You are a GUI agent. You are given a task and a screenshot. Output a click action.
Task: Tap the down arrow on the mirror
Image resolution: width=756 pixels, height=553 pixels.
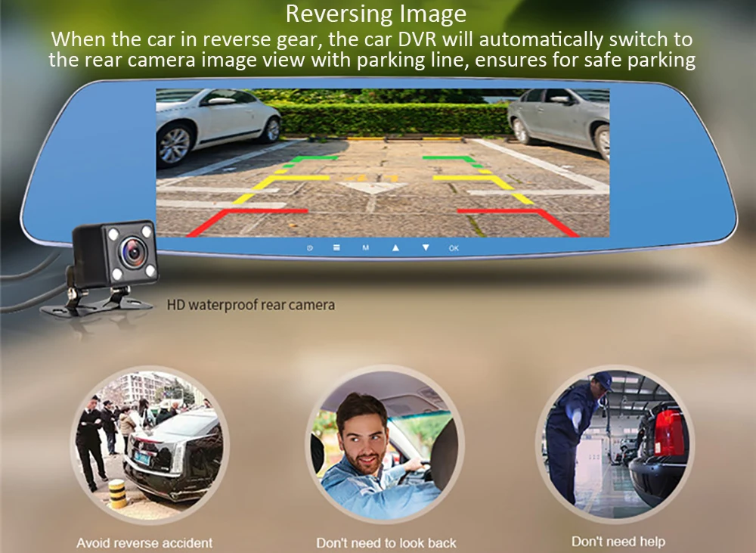425,247
